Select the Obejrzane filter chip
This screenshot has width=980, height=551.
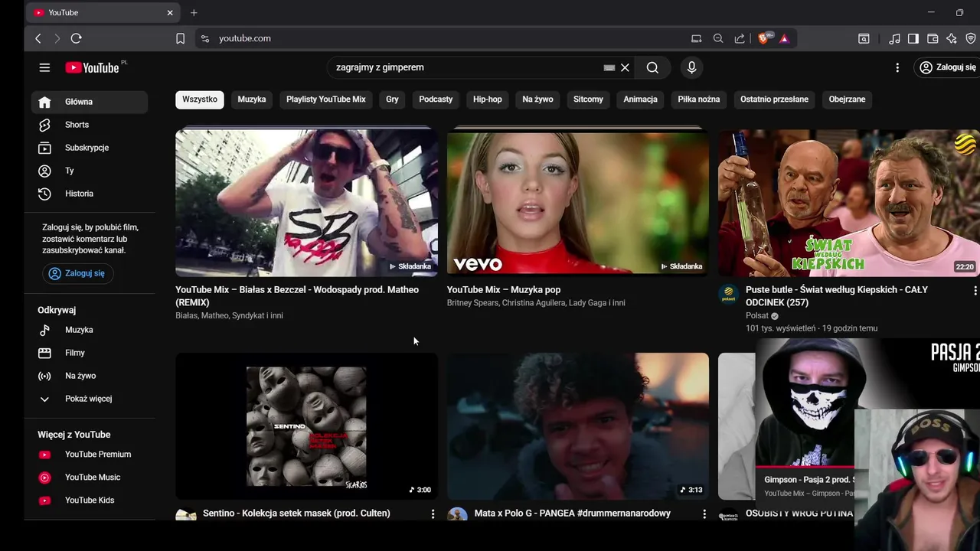click(847, 99)
